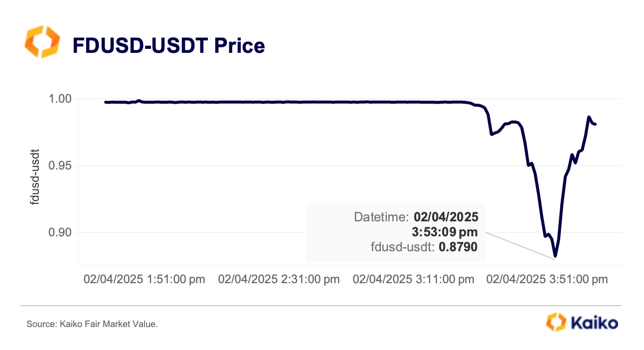Click the 2:31:00 pm x-axis tick label

tap(279, 279)
